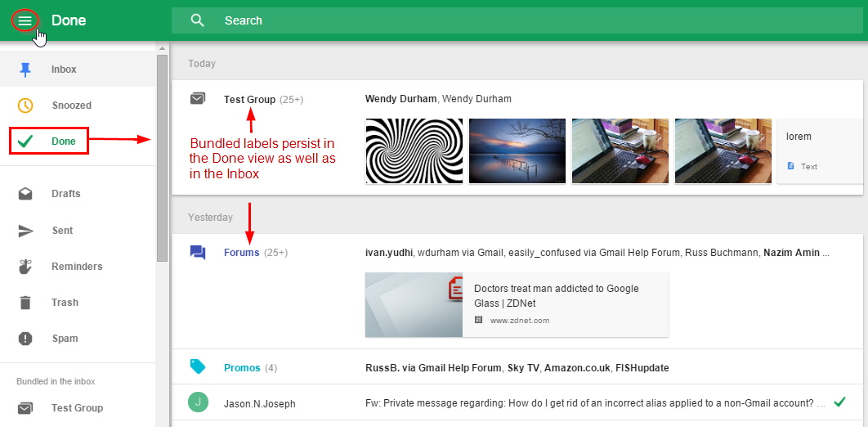Screen dimensions: 868x427
Task: Select Done in the sidebar
Action: (x=63, y=142)
